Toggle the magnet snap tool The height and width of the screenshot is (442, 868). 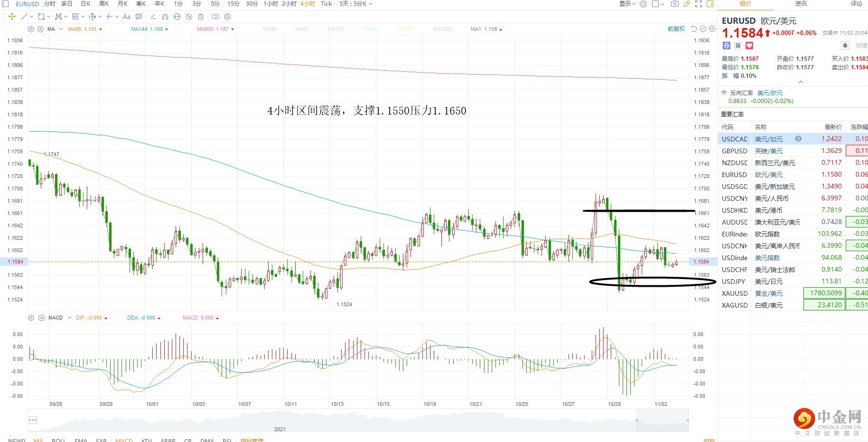[x=165, y=17]
